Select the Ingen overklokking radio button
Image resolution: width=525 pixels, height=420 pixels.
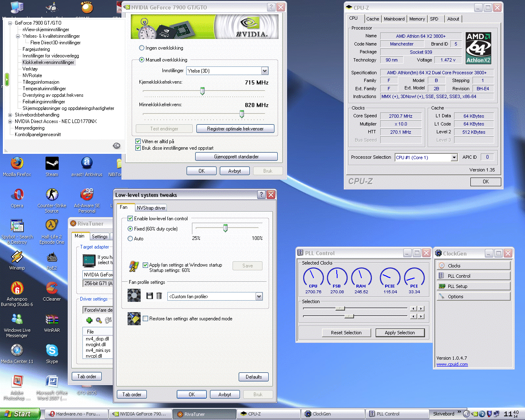(142, 48)
